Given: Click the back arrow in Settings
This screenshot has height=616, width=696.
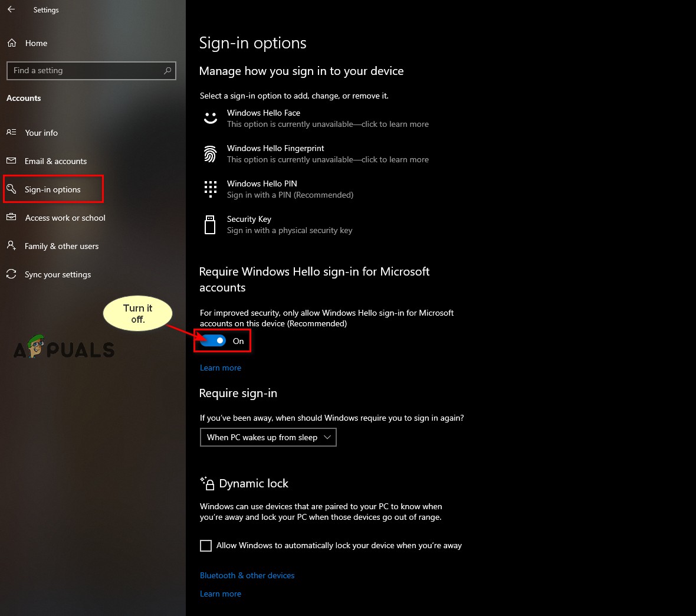Looking at the screenshot, I should [x=11, y=9].
